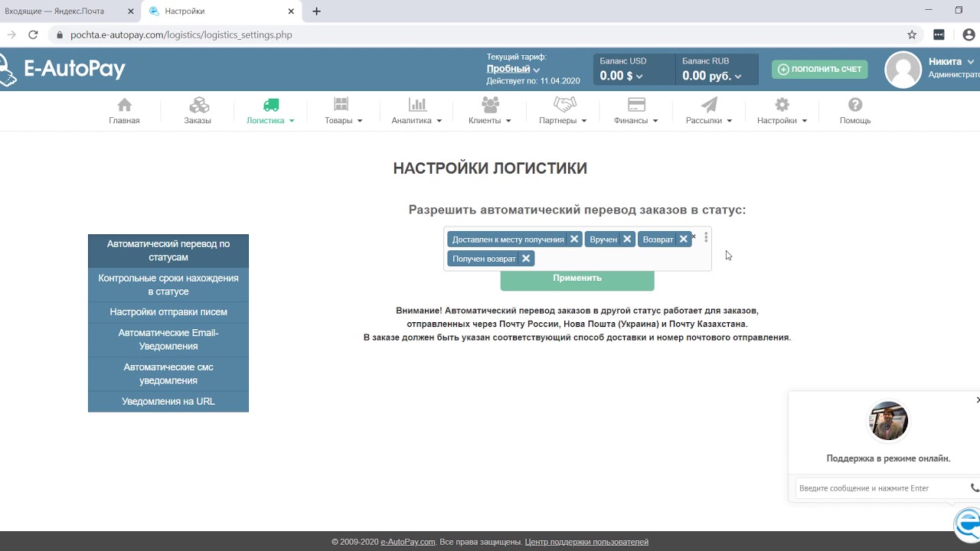Open 'Уведомления на URL' sidebar item

click(x=168, y=401)
